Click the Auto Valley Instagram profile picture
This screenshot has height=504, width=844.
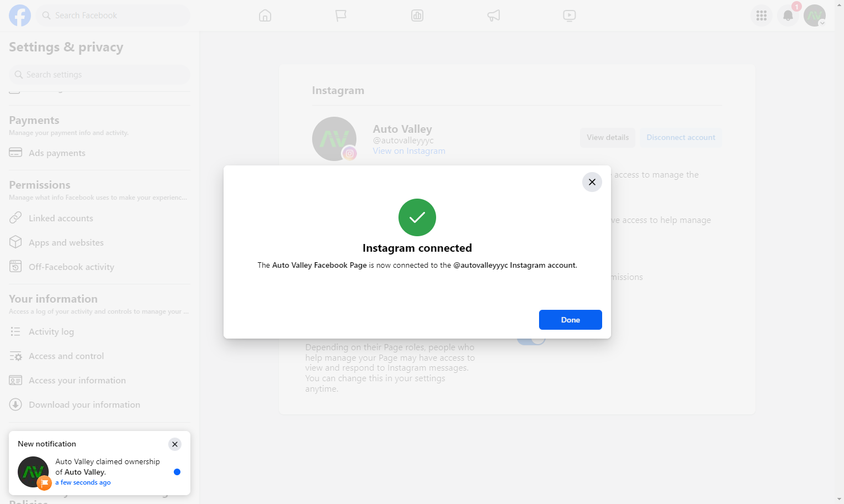tap(334, 139)
